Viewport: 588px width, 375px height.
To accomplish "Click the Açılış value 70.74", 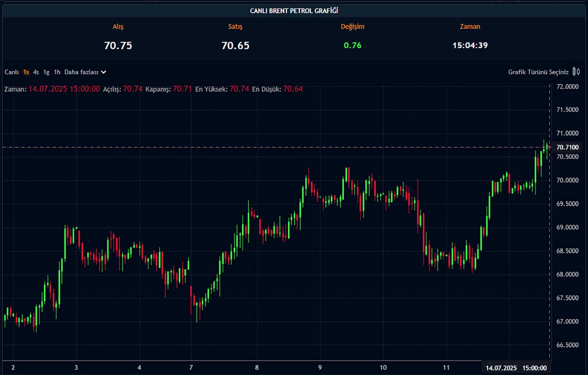I will [x=132, y=89].
